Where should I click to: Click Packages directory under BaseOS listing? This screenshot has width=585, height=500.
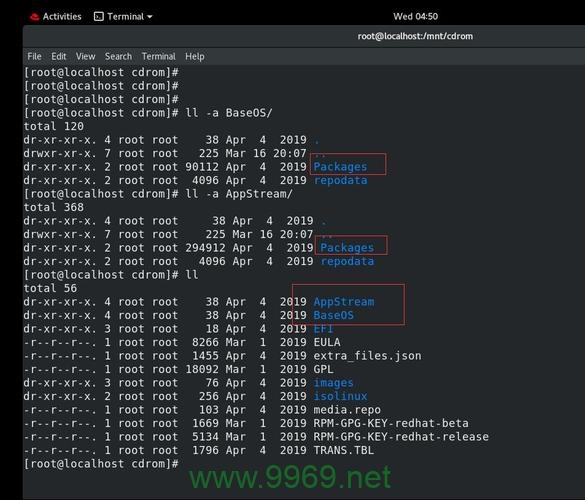340,167
